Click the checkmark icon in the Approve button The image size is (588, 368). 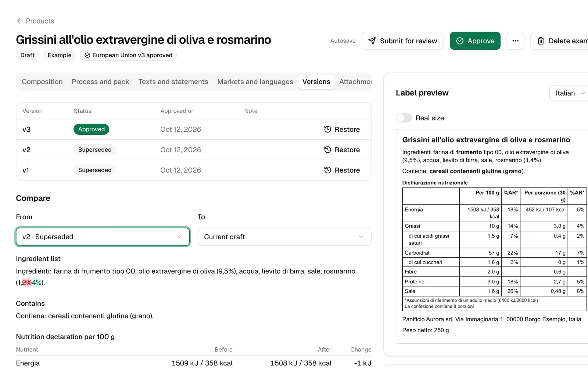tap(460, 41)
